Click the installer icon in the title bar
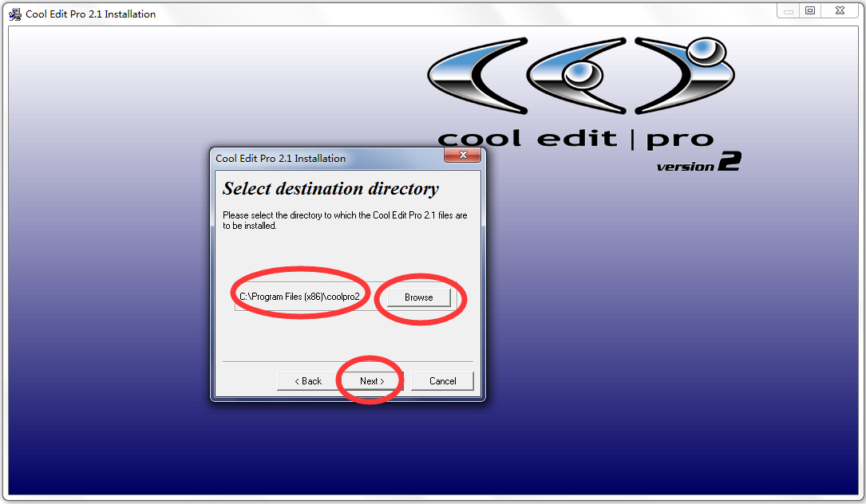866x504 pixels. click(x=15, y=14)
